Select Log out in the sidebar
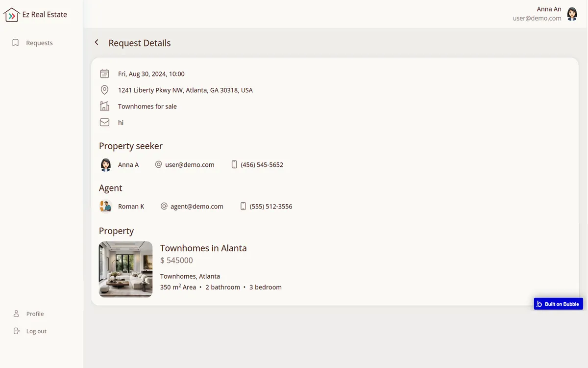Screen dimensions: 588x368 tap(36, 331)
